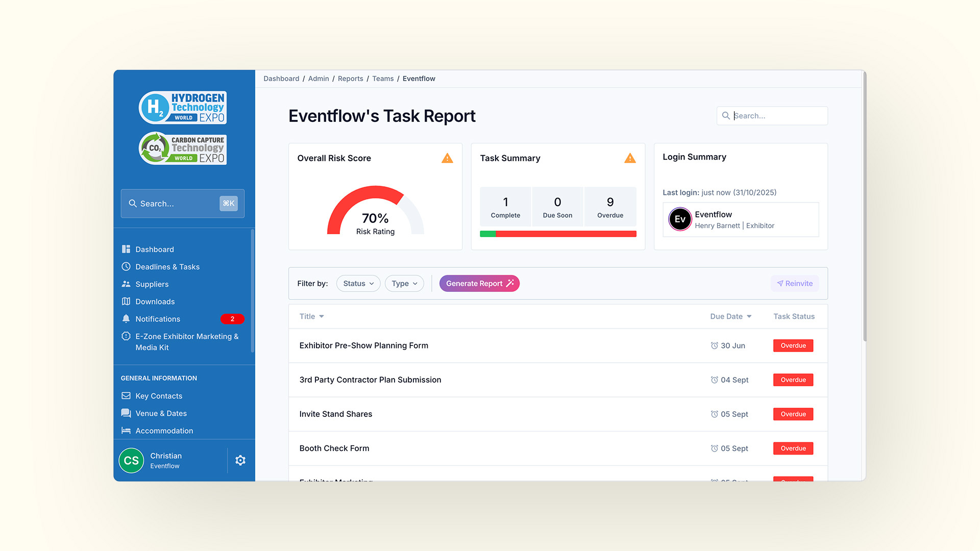The height and width of the screenshot is (551, 980).
Task: Open the Status filter dropdown
Action: click(x=358, y=283)
